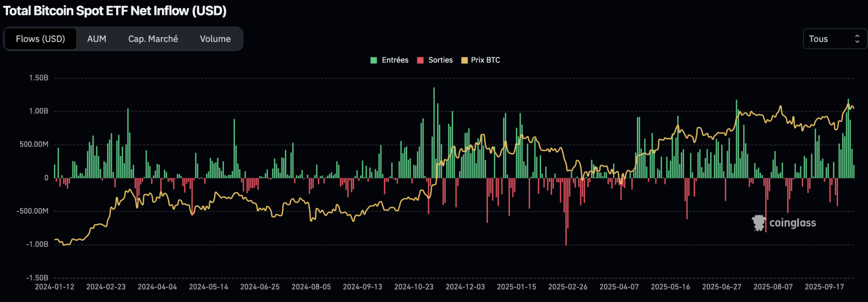This screenshot has height=302, width=868.
Task: Click the yellow Prix BTC legend swatch
Action: [x=464, y=60]
